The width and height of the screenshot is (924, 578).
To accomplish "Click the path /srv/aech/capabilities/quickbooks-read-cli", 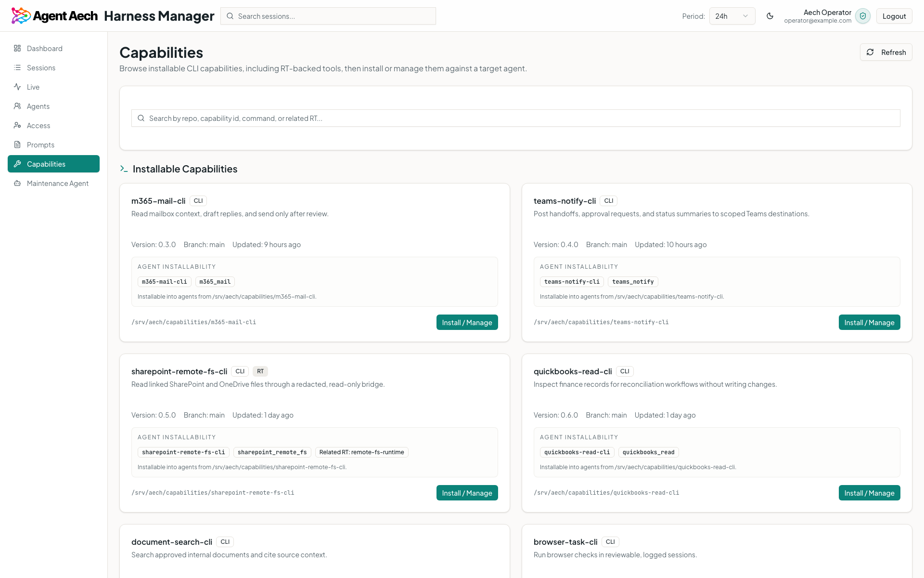I will pyautogui.click(x=606, y=493).
